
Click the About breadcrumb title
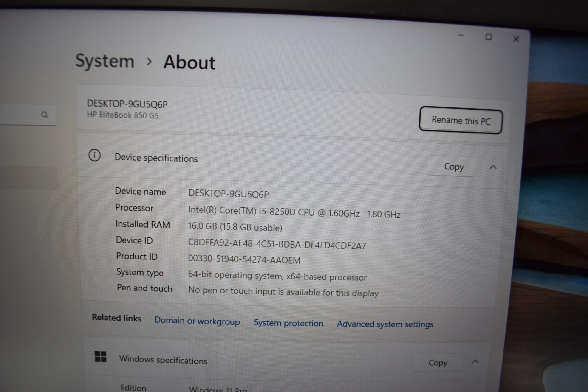pos(189,62)
